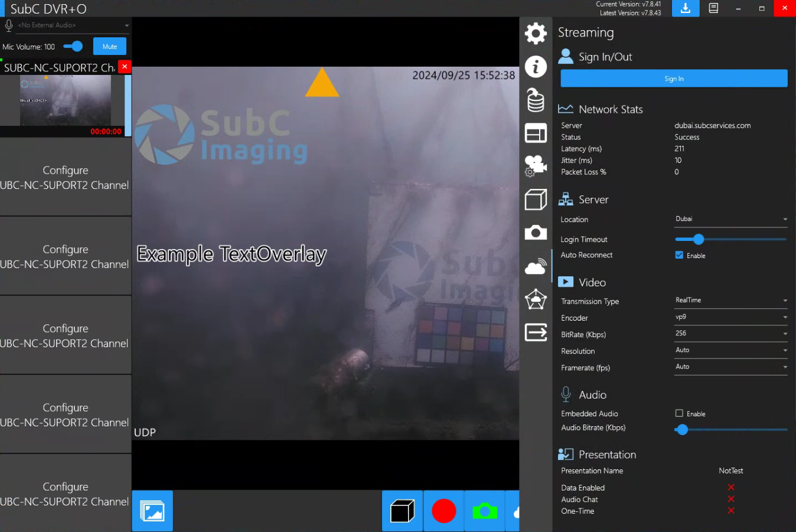This screenshot has height=532, width=796.
Task: Open the Framerate (fps) dropdown set to Auto
Action: tap(731, 367)
